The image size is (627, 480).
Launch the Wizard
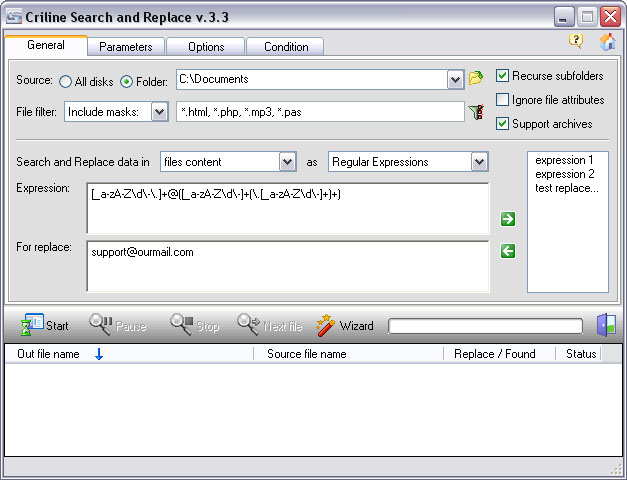point(345,326)
